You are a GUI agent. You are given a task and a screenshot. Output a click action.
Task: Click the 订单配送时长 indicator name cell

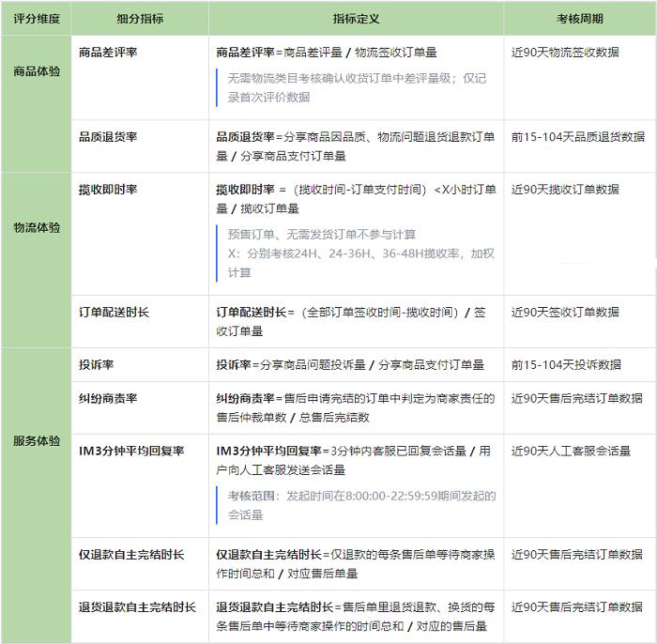pos(114,313)
